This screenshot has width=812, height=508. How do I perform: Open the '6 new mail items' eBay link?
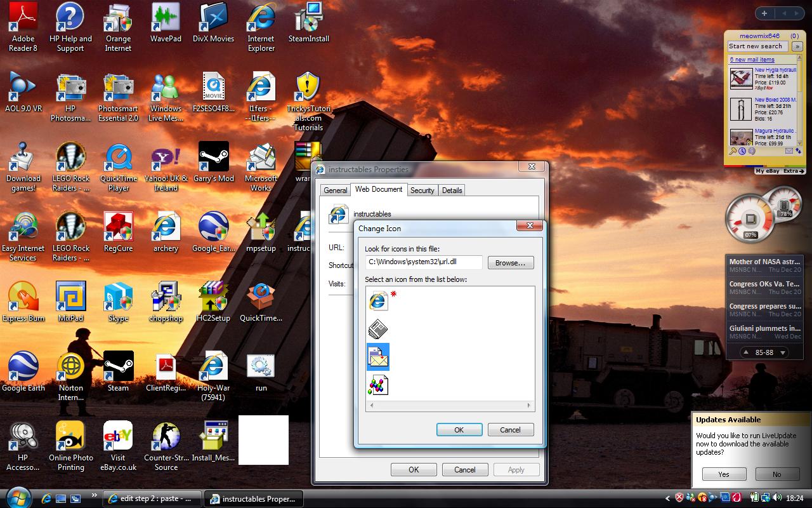pyautogui.click(x=752, y=60)
